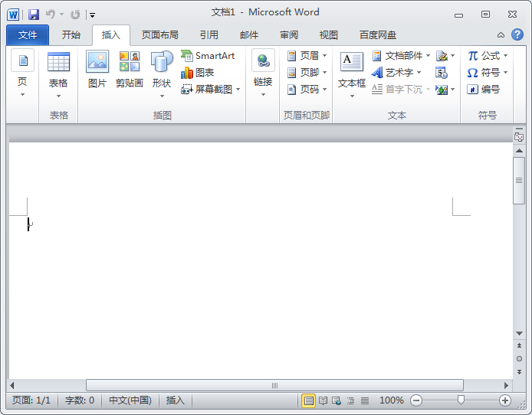Insert date and time icon
Screen dimensions: 532x415
tap(442, 73)
